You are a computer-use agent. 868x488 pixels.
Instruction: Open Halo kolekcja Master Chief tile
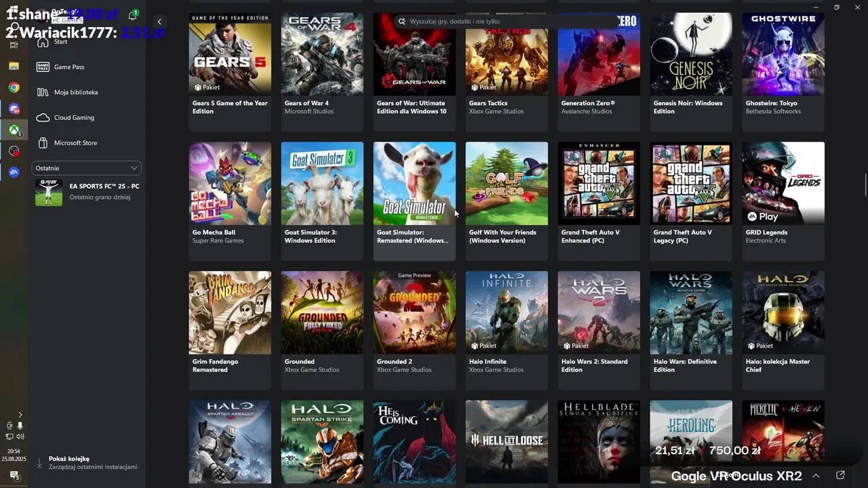(783, 330)
